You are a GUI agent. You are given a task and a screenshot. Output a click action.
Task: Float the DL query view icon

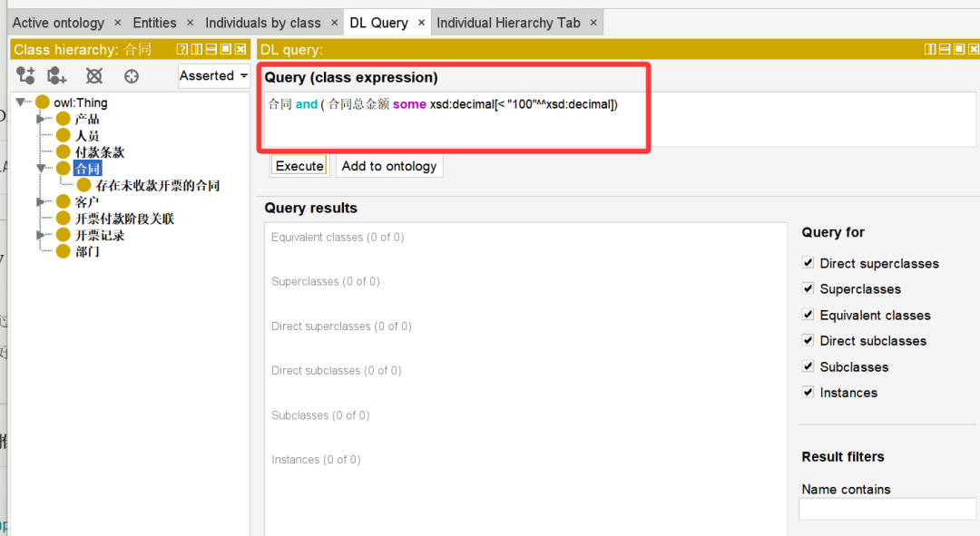tap(959, 49)
